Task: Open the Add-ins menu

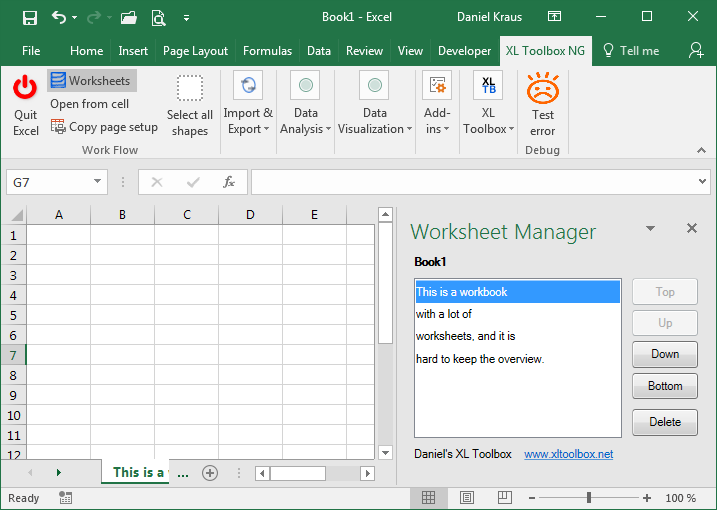Action: click(437, 104)
